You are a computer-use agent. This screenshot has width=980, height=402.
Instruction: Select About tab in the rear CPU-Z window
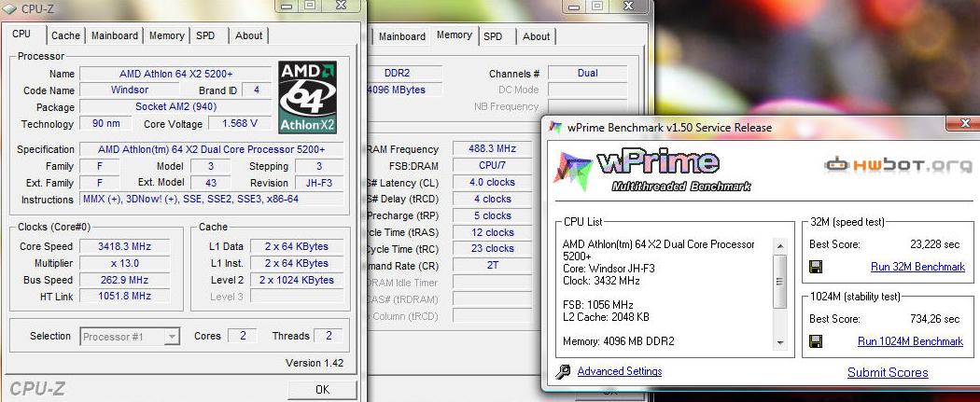coord(537,36)
